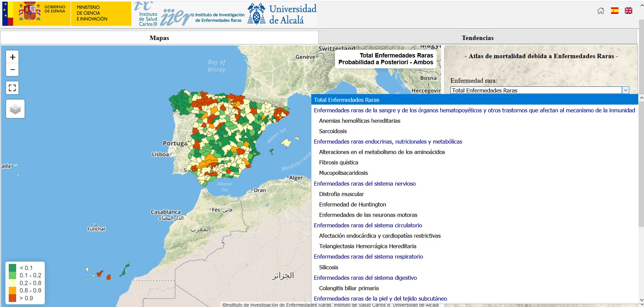The image size is (644, 307).
Task: Choose Alteraciones en el metabolismo de los aminoácidos
Action: click(x=475, y=152)
